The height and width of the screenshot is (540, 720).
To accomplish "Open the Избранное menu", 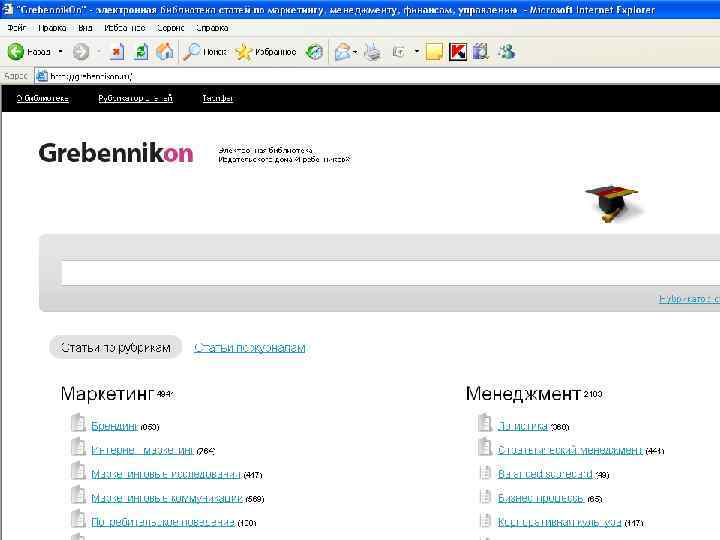I will 124,28.
